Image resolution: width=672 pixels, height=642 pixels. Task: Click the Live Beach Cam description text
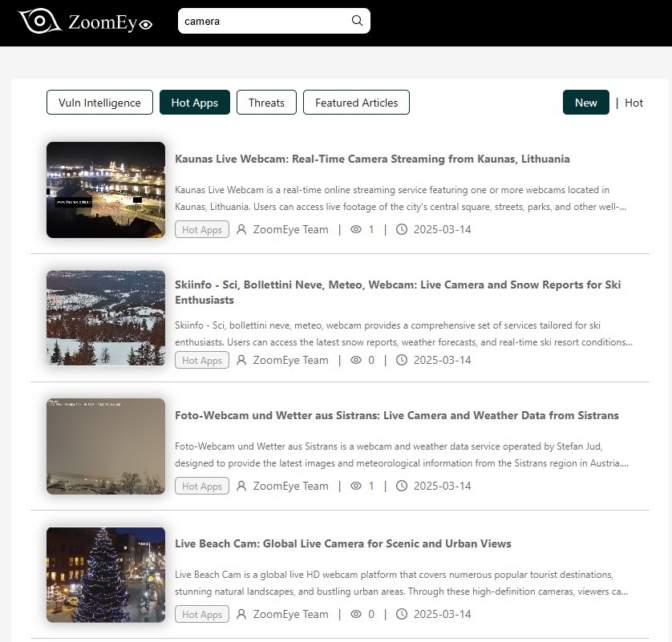402,583
